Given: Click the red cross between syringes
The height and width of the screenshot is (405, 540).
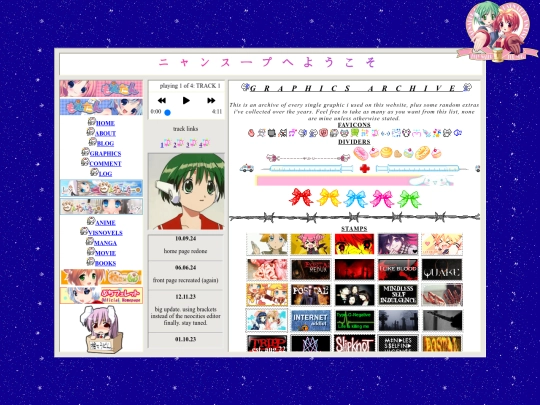Looking at the screenshot, I should [x=365, y=169].
